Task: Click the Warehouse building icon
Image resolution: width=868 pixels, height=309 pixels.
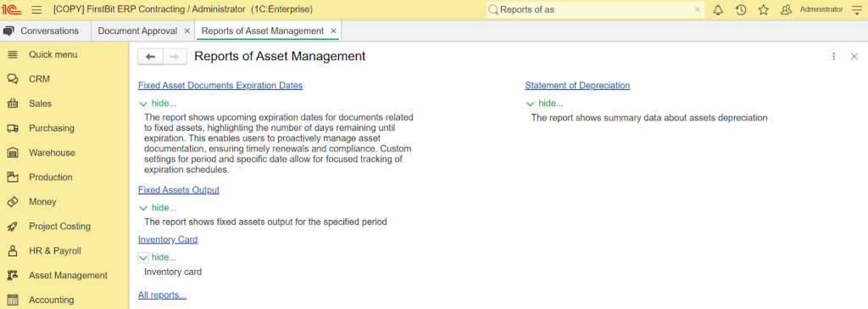Action: (13, 153)
